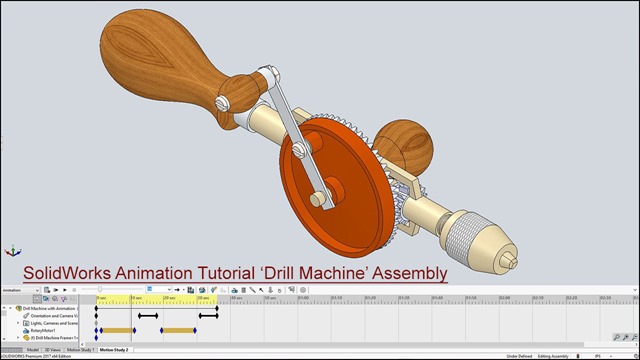
Task: Click the Spring tool icon
Action: point(244,290)
